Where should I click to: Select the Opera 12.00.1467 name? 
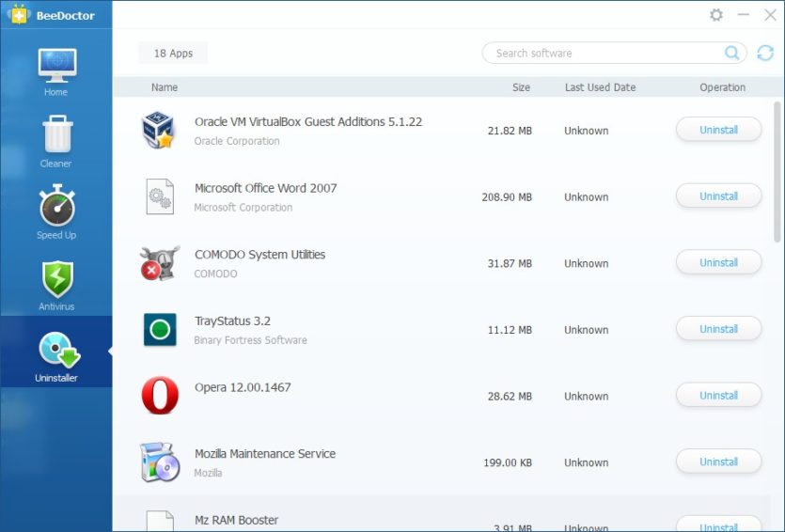coord(243,387)
